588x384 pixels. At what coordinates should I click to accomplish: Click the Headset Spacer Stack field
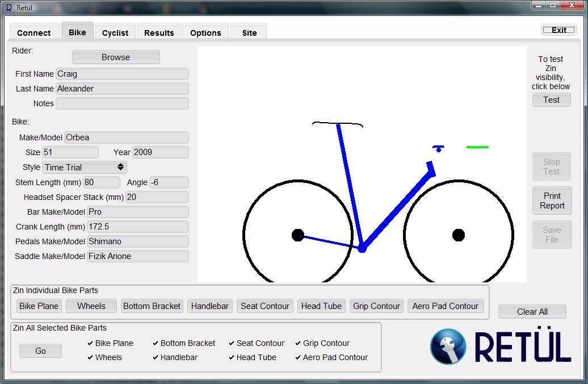157,197
